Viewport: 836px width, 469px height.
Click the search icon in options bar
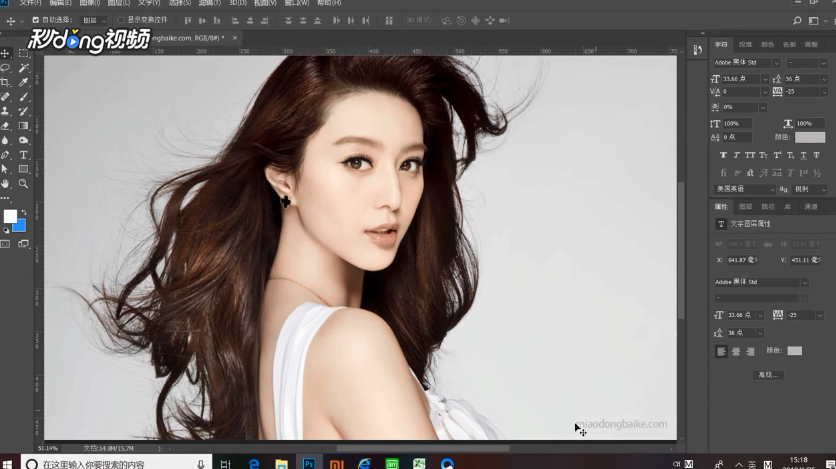797,20
